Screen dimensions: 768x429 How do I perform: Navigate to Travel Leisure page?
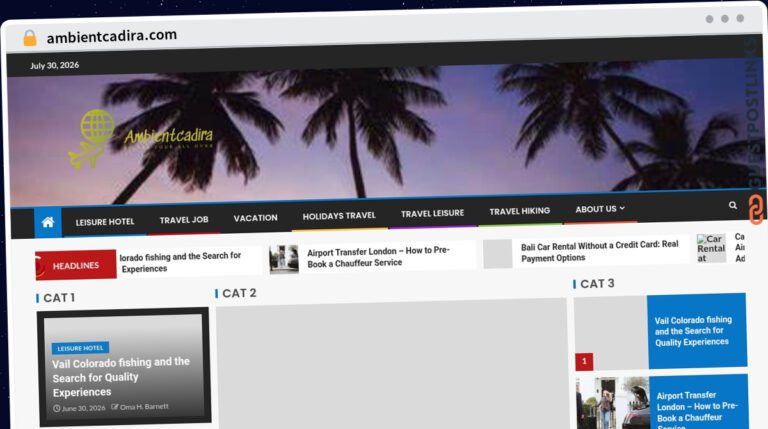432,214
